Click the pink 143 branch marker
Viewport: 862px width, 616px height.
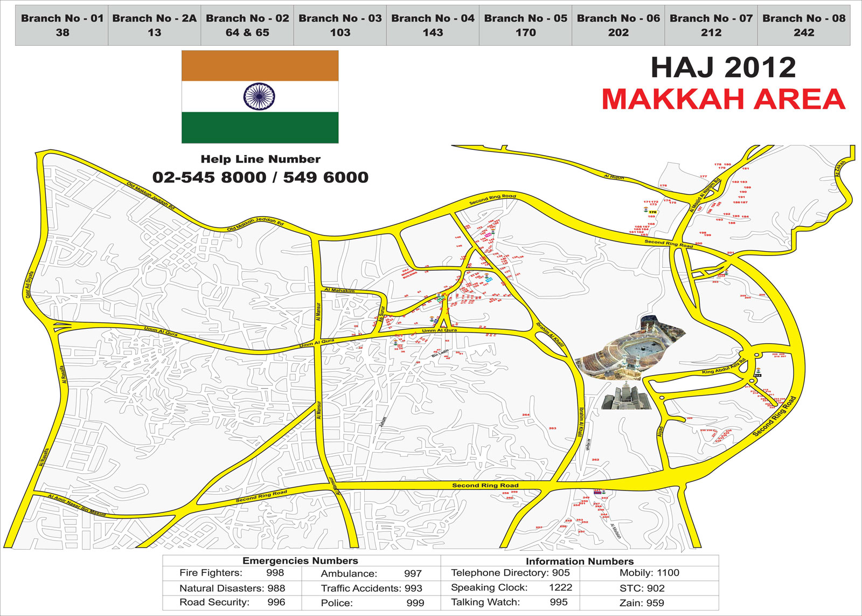point(488,235)
